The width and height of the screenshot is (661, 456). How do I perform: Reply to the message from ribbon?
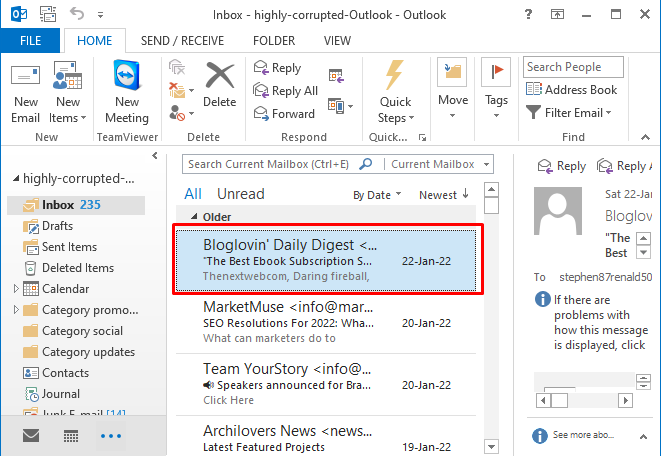(277, 67)
